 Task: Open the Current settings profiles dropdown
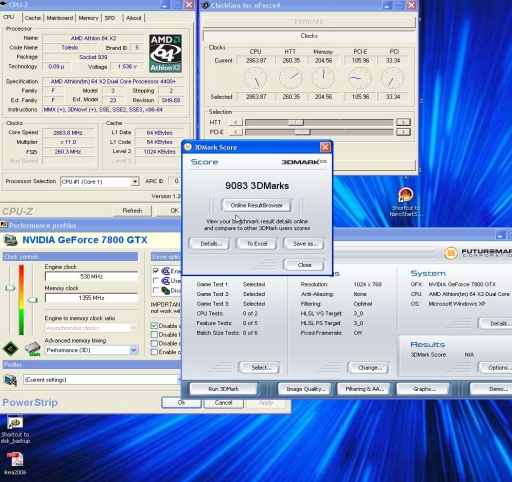coord(179,380)
